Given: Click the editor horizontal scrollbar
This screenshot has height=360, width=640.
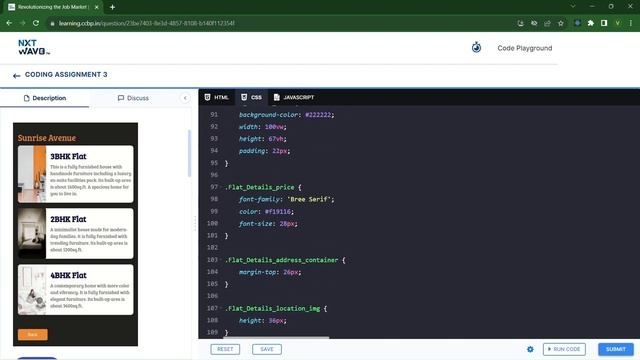Looking at the screenshot, I should click(276, 338).
